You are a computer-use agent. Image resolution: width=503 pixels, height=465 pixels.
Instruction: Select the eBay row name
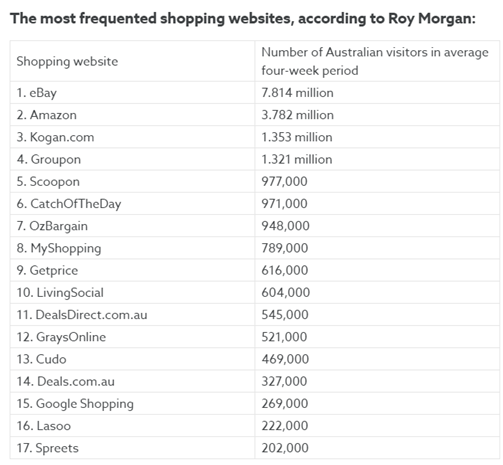pos(37,93)
